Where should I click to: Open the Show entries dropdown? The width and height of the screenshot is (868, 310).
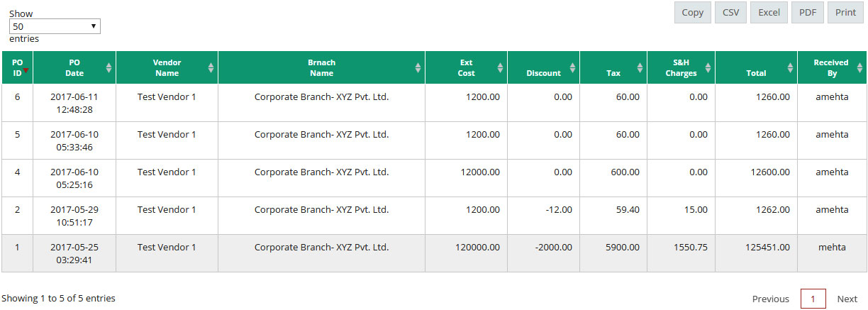click(x=55, y=26)
